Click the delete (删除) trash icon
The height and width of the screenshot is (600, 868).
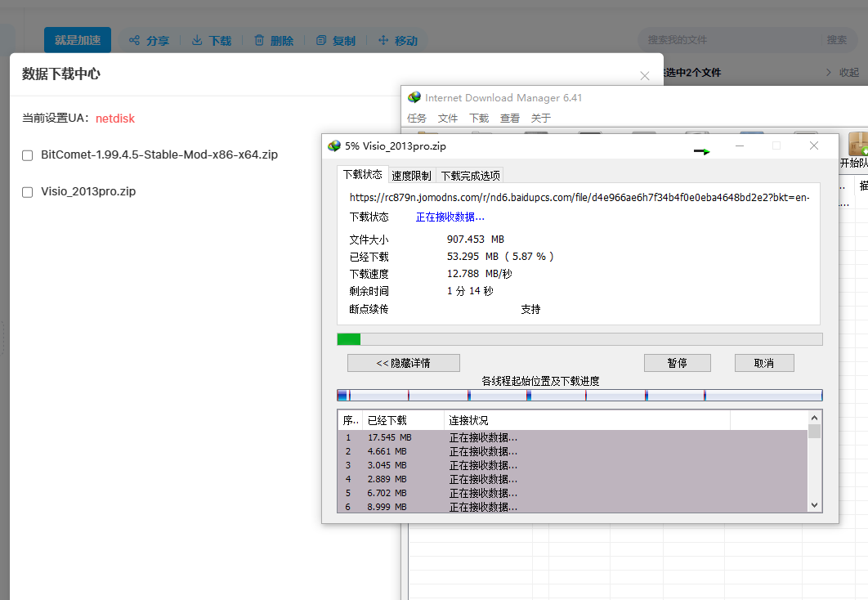[x=259, y=40]
